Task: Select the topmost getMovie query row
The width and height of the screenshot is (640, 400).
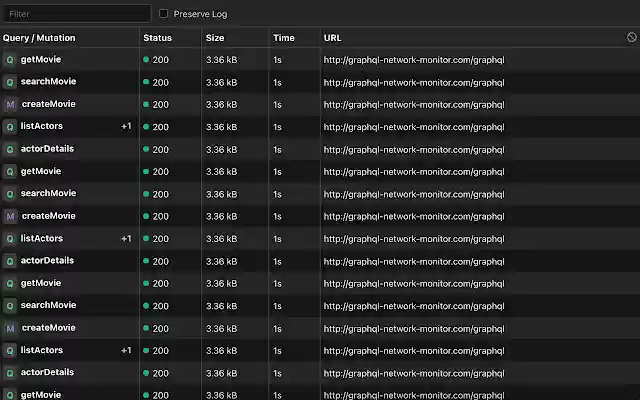Action: (x=320, y=60)
